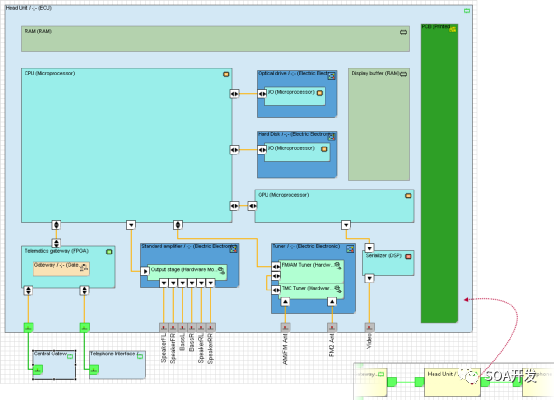Click the orange icon on the CPU block
554x400 pixels.
tap(226, 74)
